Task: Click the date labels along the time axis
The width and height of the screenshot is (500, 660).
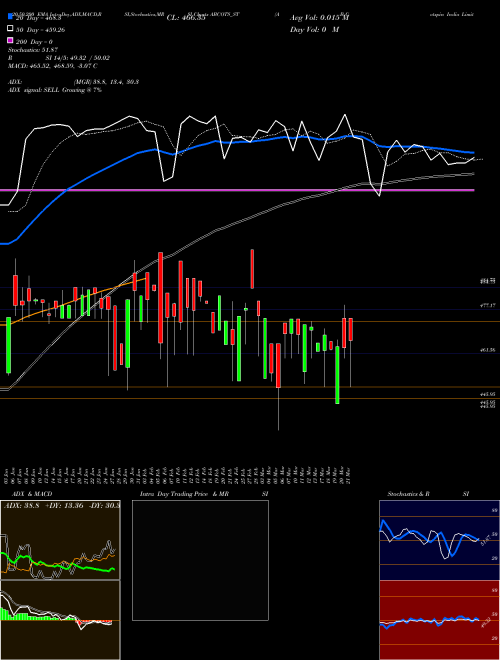Action: [177, 475]
